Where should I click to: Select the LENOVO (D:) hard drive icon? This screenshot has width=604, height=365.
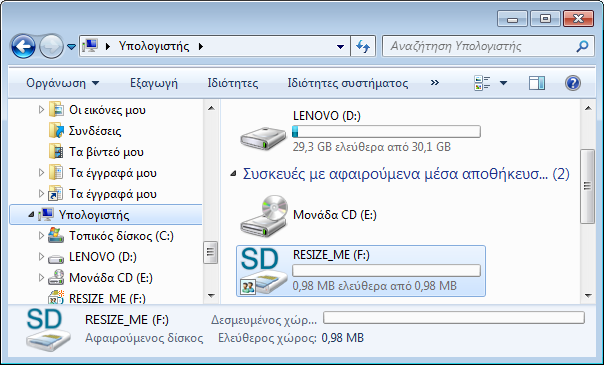[264, 139]
